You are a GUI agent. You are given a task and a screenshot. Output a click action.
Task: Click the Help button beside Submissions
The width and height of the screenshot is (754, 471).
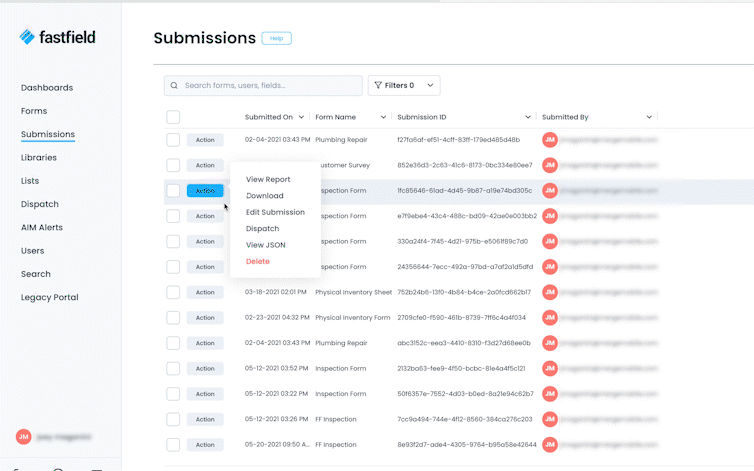276,38
